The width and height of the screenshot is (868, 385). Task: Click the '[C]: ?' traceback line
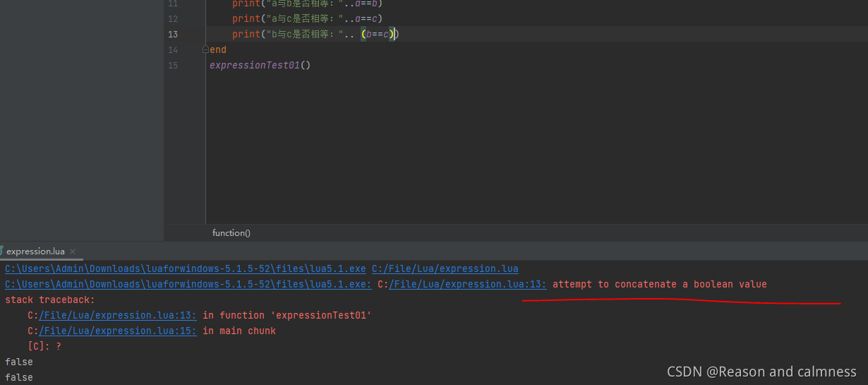[44, 346]
